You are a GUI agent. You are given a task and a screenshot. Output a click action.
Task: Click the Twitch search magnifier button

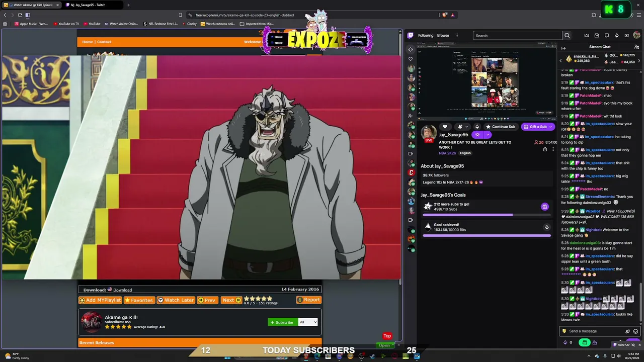pos(567,36)
